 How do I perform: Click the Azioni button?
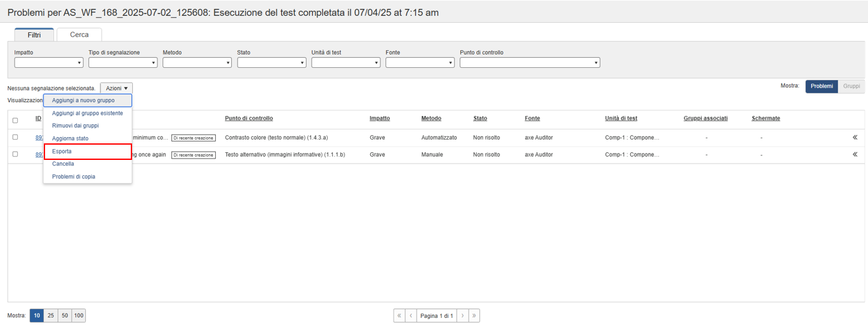coord(116,88)
